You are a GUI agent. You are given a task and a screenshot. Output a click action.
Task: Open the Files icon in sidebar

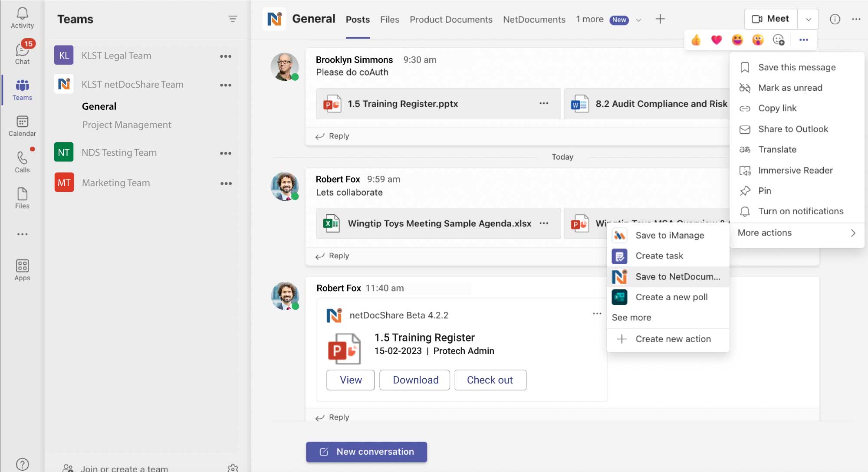(22, 198)
